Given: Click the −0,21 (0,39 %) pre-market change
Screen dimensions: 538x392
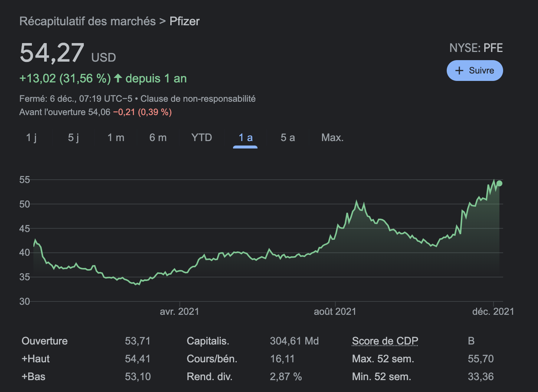Looking at the screenshot, I should (142, 112).
